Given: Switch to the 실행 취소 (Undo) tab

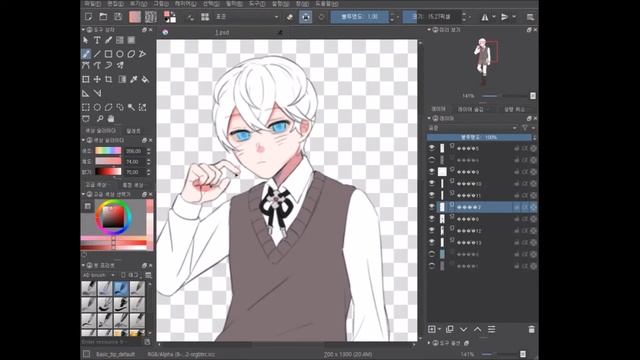Looking at the screenshot, I should [x=514, y=109].
